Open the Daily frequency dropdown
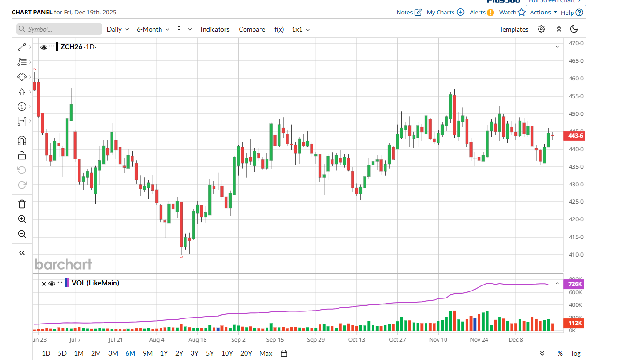 click(x=117, y=29)
